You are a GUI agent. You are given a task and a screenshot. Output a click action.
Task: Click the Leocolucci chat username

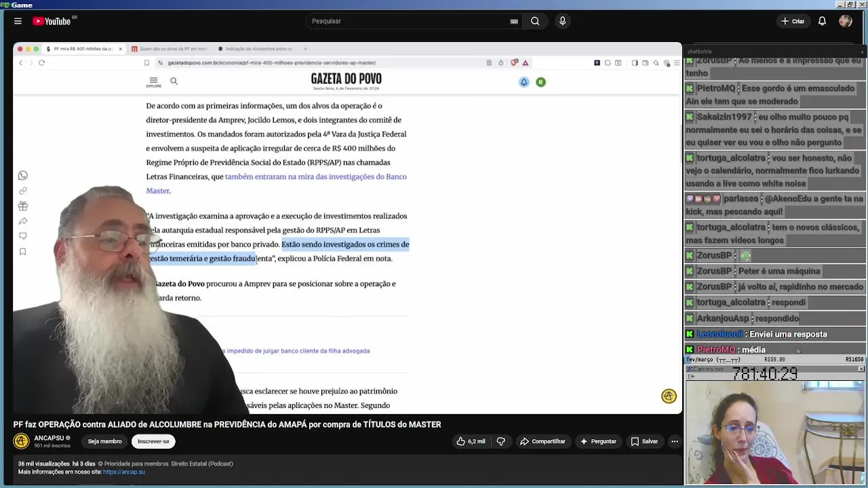coord(719,334)
